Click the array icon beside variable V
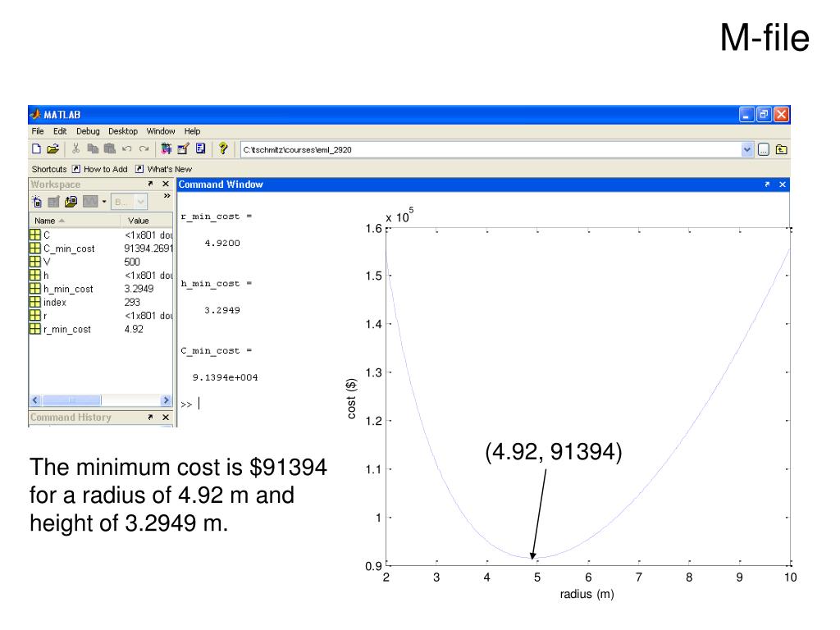 pyautogui.click(x=34, y=262)
